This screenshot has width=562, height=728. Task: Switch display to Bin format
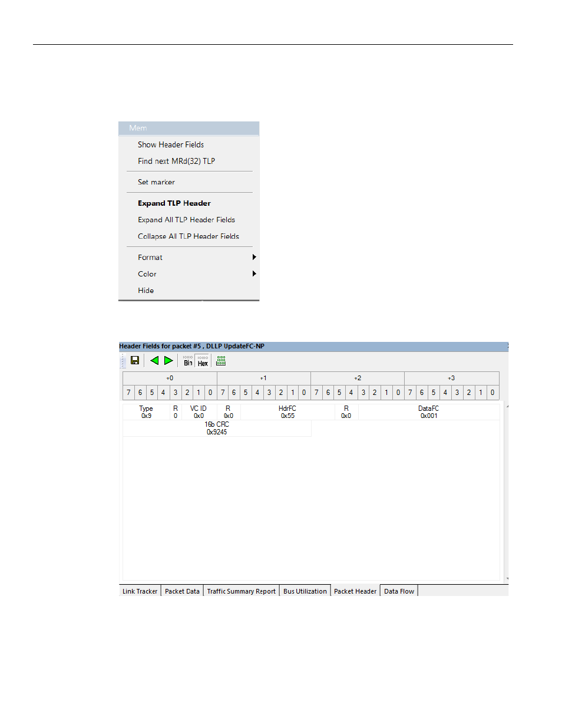[x=188, y=361]
